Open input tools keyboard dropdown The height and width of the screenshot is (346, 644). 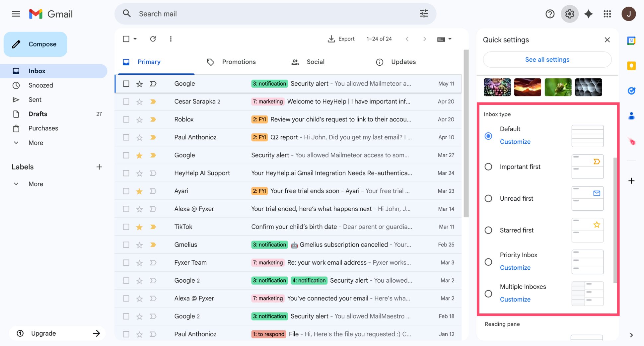[445, 39]
